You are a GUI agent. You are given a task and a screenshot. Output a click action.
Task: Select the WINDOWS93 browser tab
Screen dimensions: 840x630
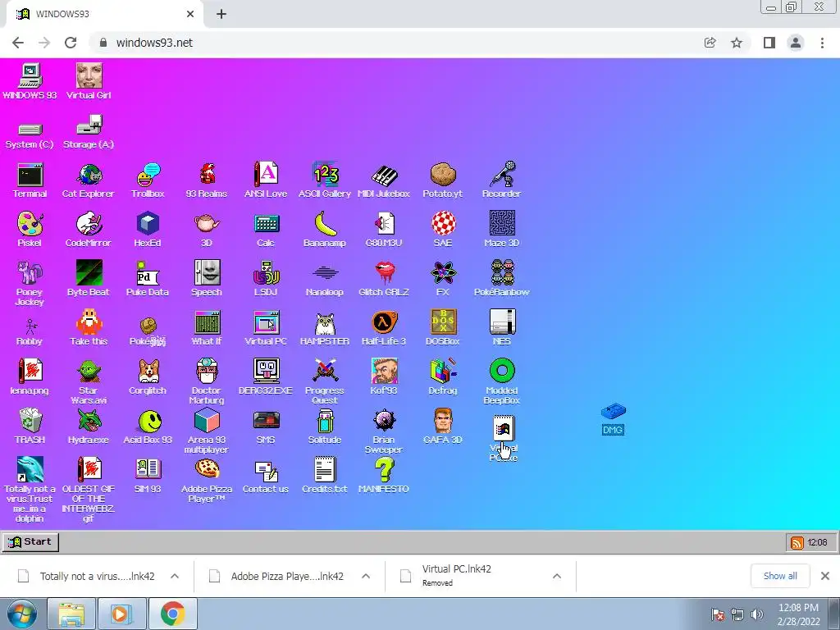point(105,15)
